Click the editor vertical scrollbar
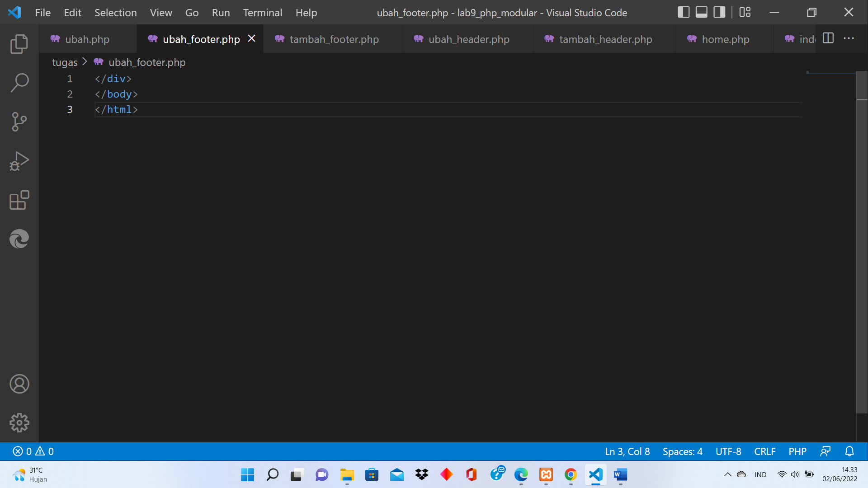 tap(862, 242)
